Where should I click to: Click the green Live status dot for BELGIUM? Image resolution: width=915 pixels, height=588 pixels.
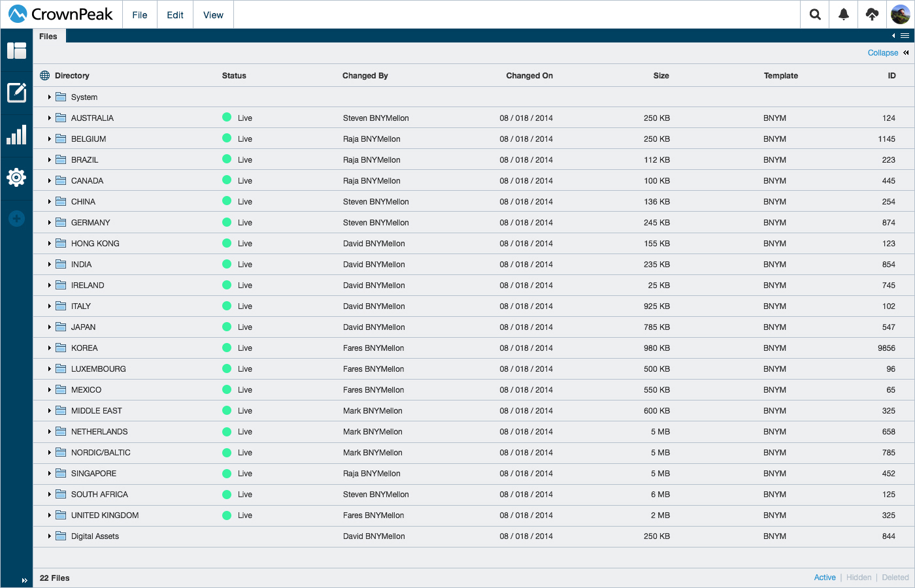(227, 138)
